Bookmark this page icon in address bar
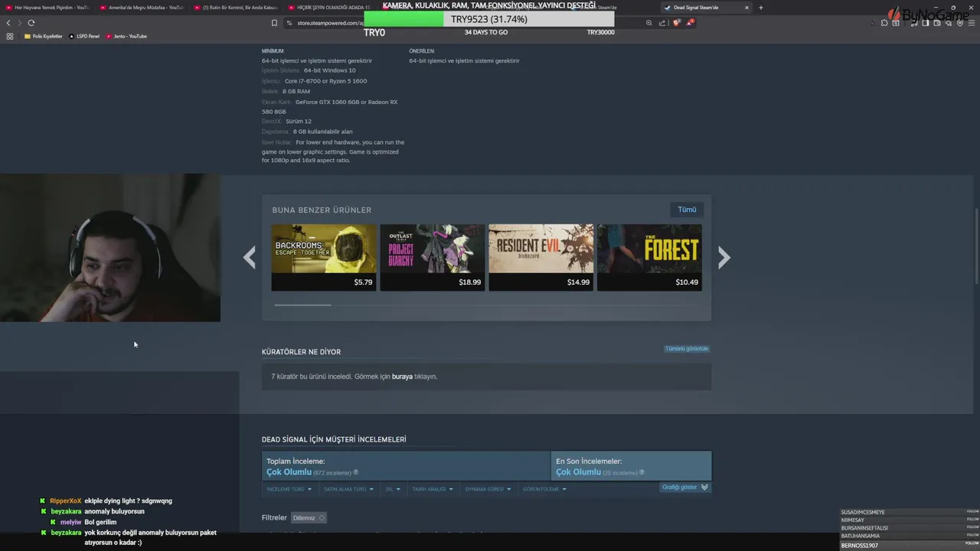 click(x=274, y=23)
